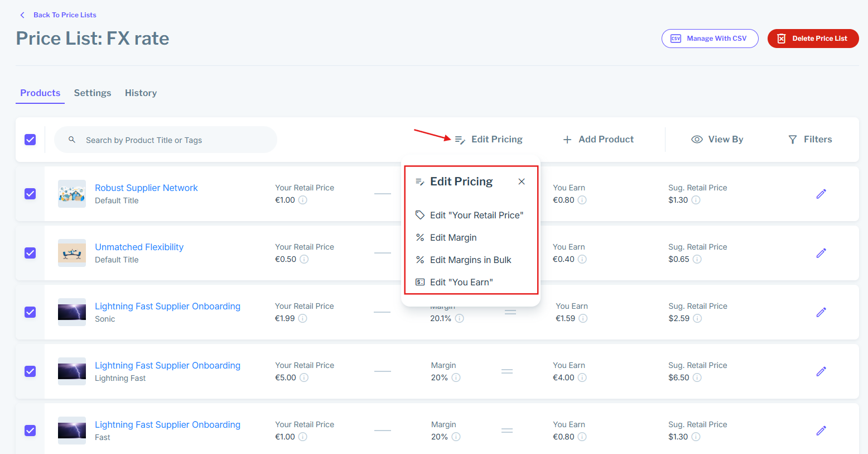Screen dimensions: 868x454
Task: Click the product search field
Action: 167,140
